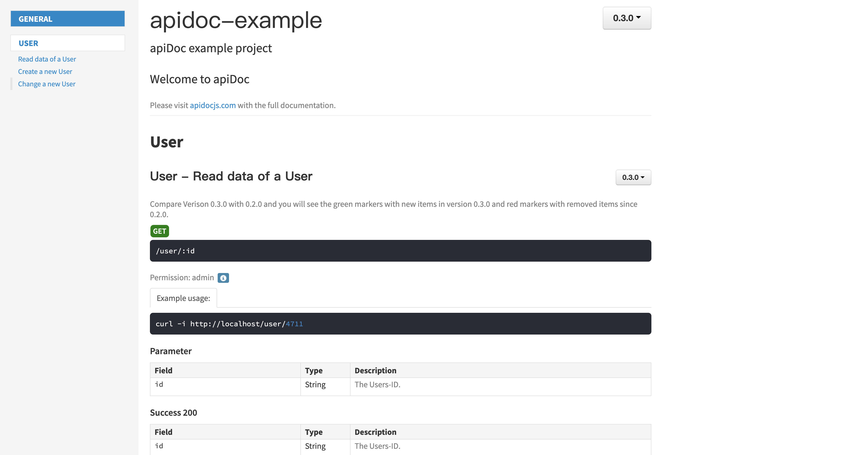Screen dimensions: 868x455
Task: Click the 'Welcome to apiDoc' heading
Action: pyautogui.click(x=200, y=79)
